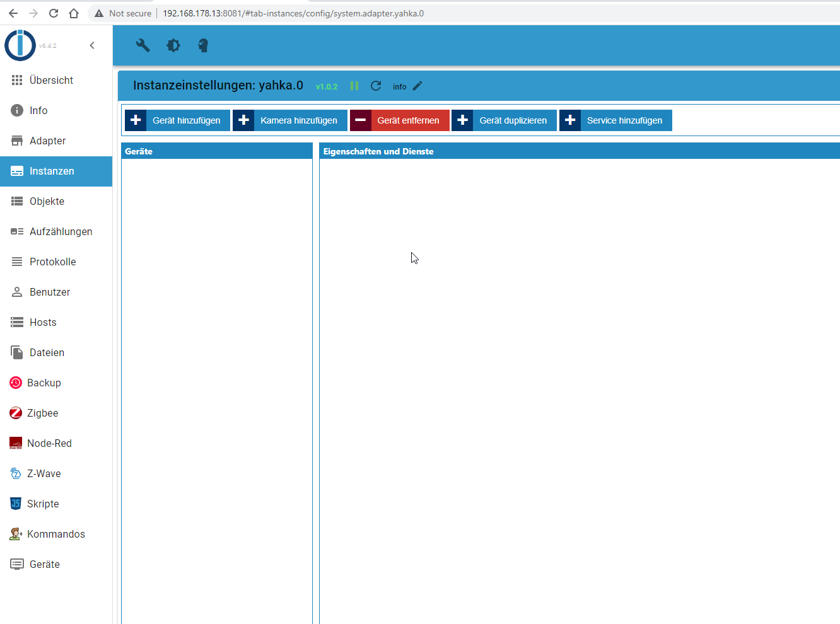Open the Z-Wave tab
The height and width of the screenshot is (624, 840).
click(56, 473)
